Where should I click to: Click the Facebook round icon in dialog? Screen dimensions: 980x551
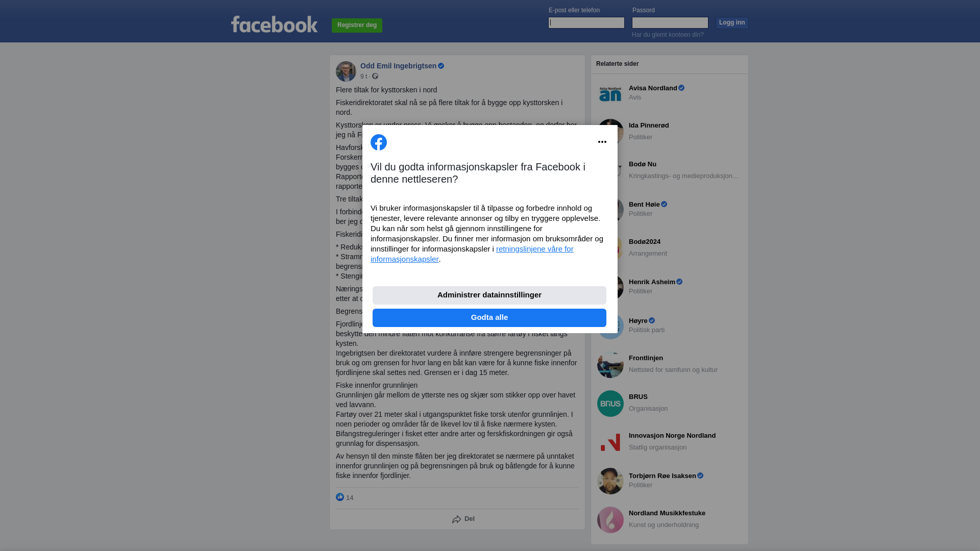point(379,142)
